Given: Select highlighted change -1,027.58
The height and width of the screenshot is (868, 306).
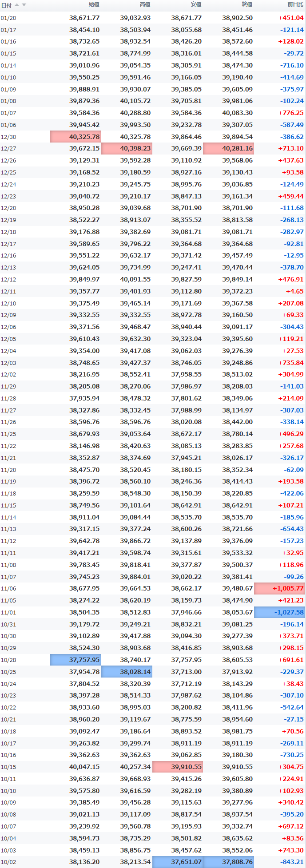Looking at the screenshot, I should pyautogui.click(x=279, y=612).
